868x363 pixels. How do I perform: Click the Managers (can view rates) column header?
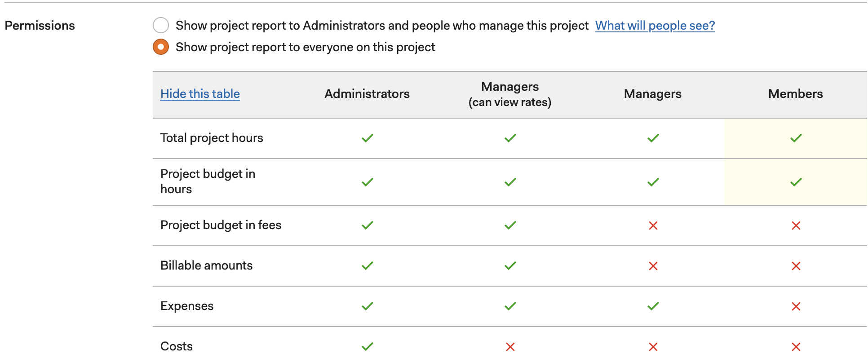pyautogui.click(x=510, y=94)
